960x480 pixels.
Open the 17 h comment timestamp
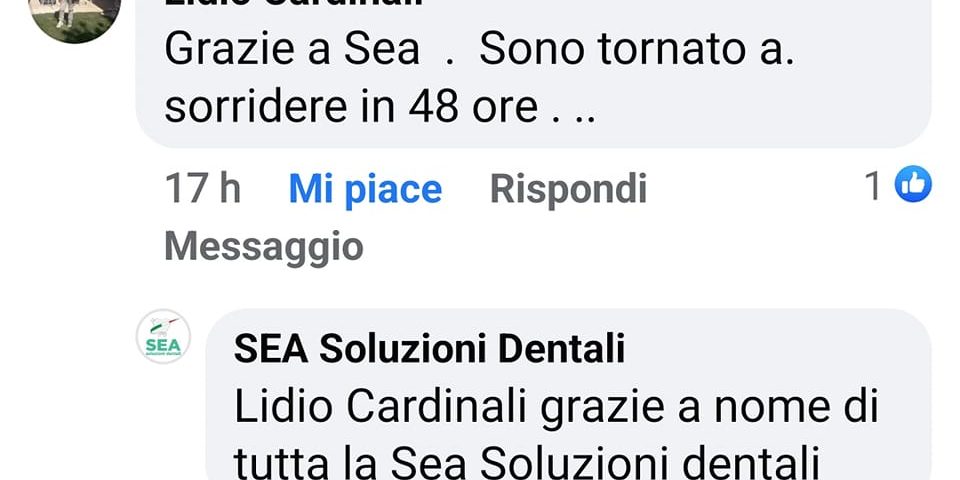tap(203, 188)
